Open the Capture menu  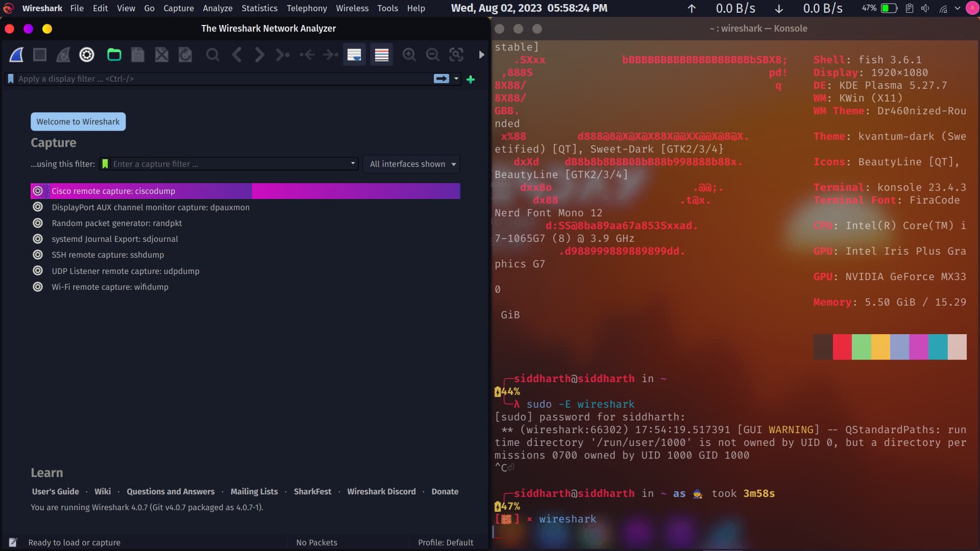[179, 8]
